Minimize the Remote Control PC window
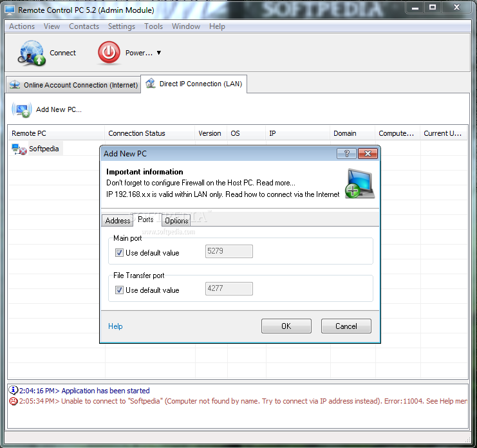 point(415,8)
